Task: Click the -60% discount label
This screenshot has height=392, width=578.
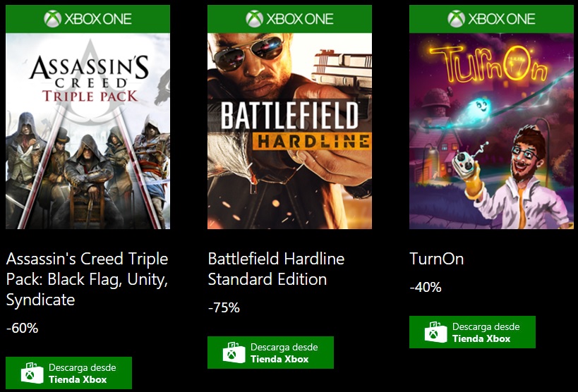Action: click(22, 328)
